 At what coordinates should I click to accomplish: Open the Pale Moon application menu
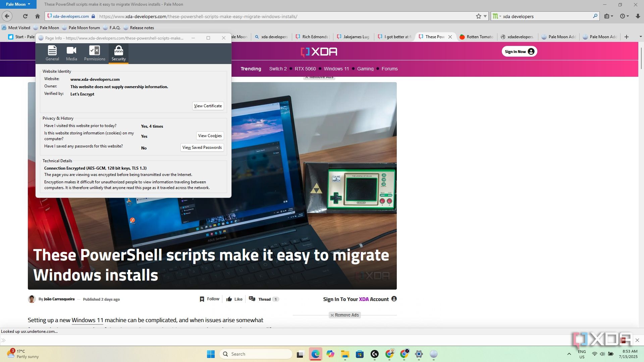point(18,4)
